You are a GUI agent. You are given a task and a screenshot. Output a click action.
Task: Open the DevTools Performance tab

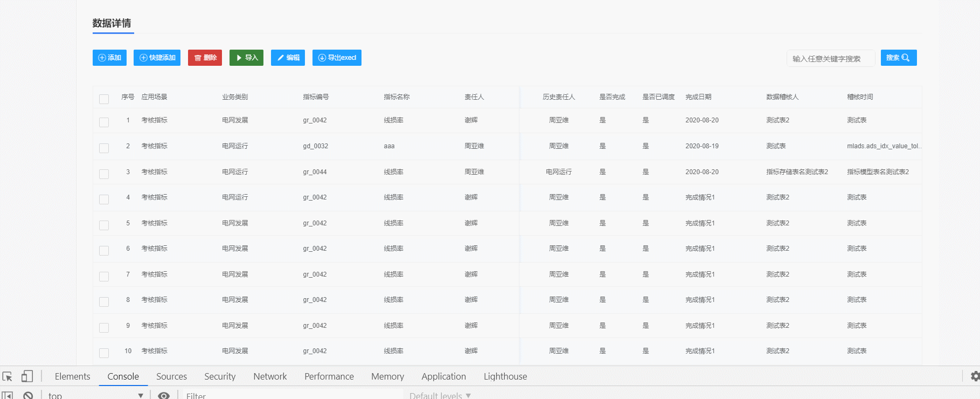[329, 376]
